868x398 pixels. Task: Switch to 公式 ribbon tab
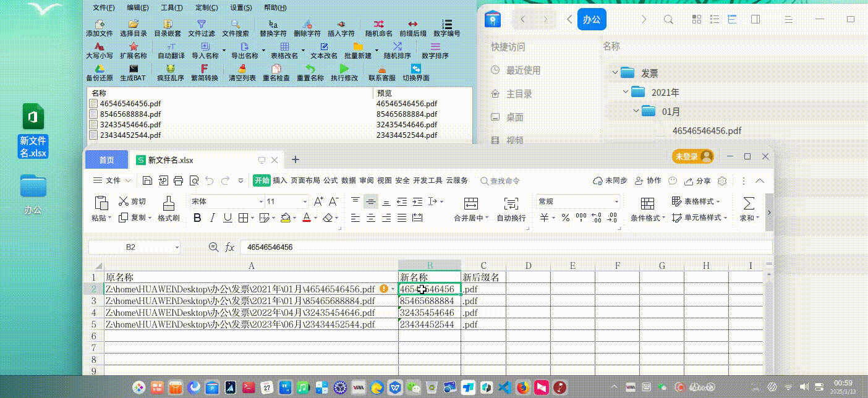click(x=331, y=180)
